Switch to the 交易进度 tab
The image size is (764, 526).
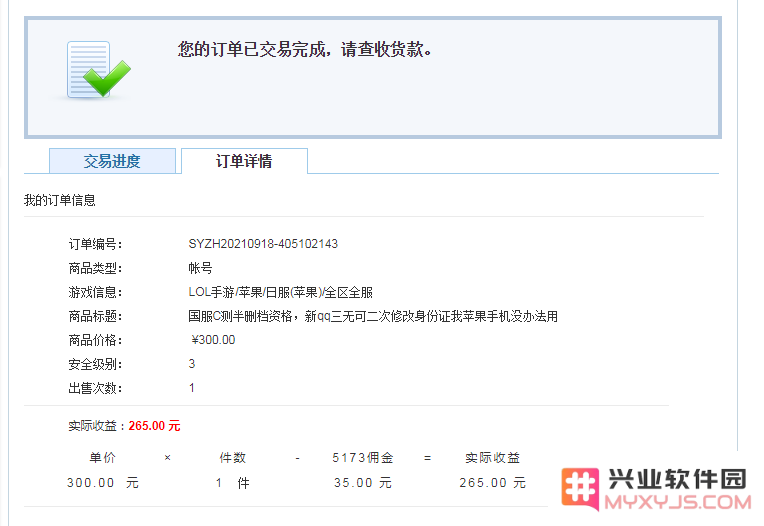(112, 161)
